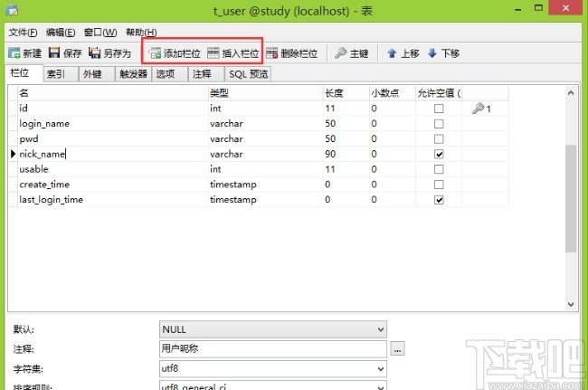Open the 默认 (default) NULL dropdown
The width and height of the screenshot is (588, 390).
tap(273, 329)
